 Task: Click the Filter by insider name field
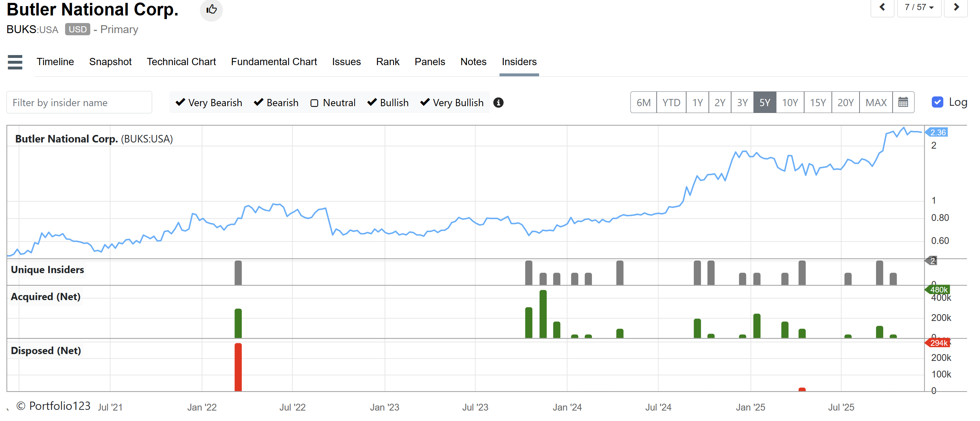tap(79, 103)
